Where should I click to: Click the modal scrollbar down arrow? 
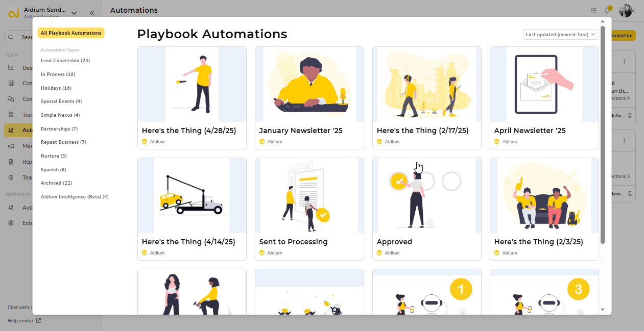[603, 310]
